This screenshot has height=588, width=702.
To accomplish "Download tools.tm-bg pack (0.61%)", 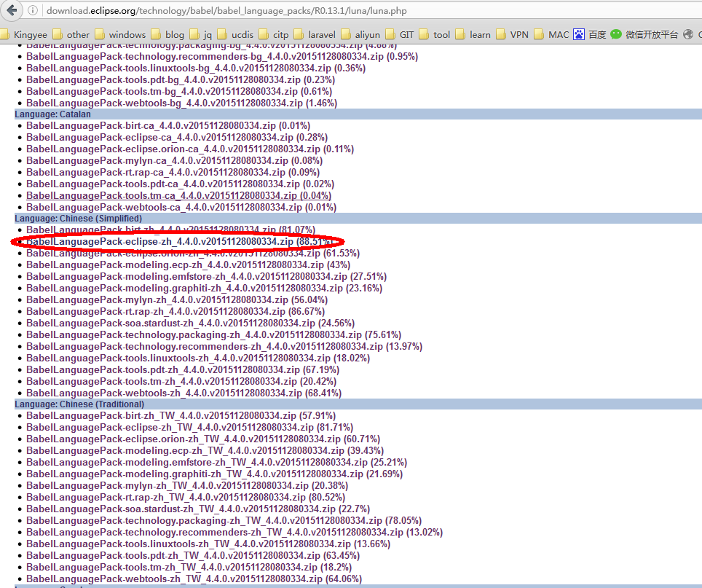I will [179, 91].
